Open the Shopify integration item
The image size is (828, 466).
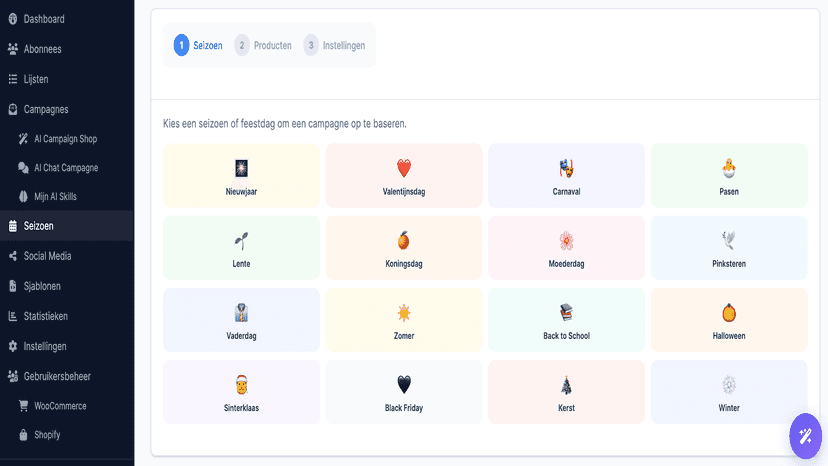click(x=67, y=435)
